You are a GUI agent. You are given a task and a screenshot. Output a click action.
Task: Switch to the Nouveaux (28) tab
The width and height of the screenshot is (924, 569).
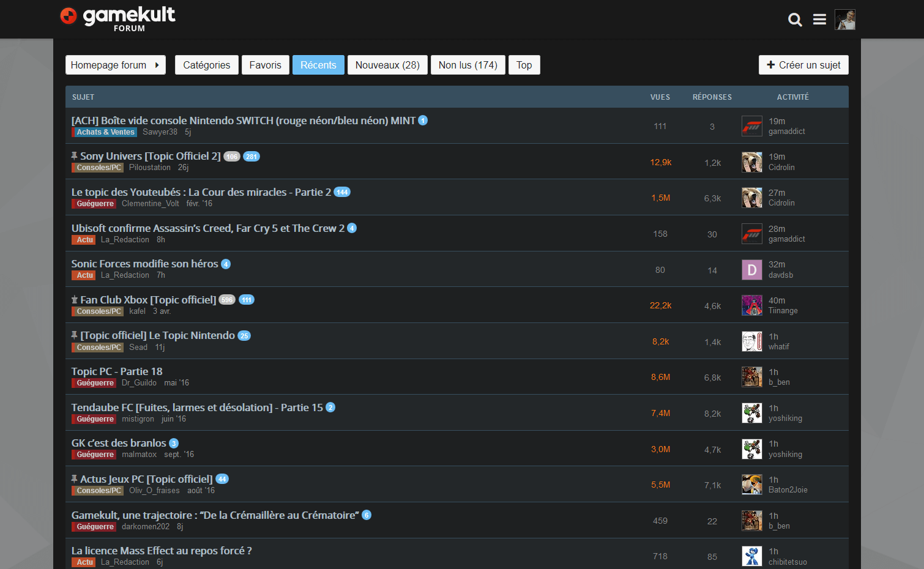click(387, 65)
